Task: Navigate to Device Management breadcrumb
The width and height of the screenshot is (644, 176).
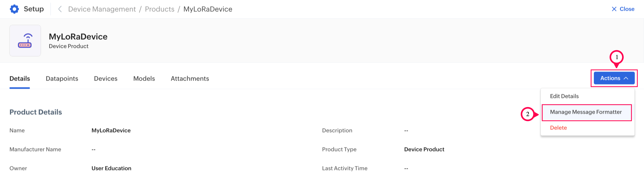Action: pos(102,9)
